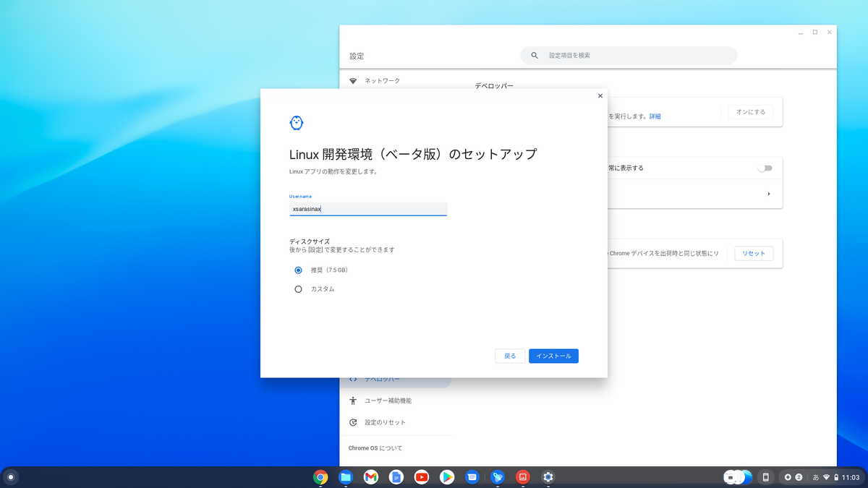Image resolution: width=868 pixels, height=488 pixels.
Task: Select the recommended 7.5 GB disk size
Action: [298, 270]
